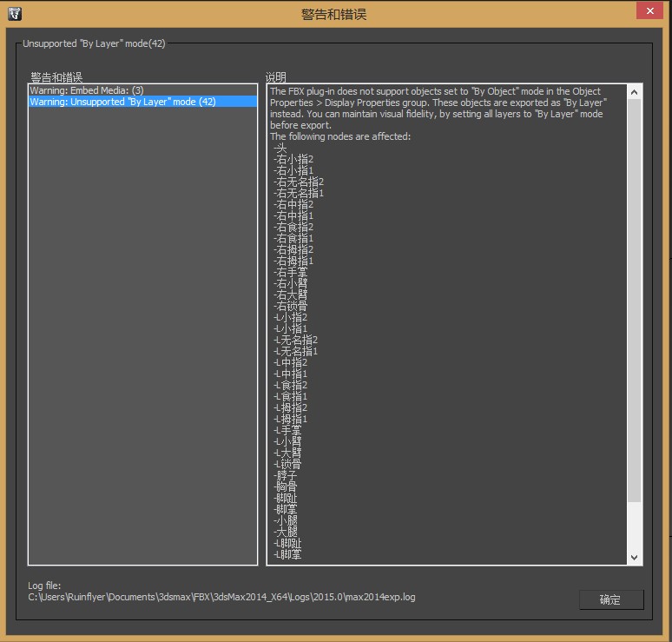The width and height of the screenshot is (672, 642).
Task: Click the node entry -L无名指1
Action: click(x=296, y=351)
